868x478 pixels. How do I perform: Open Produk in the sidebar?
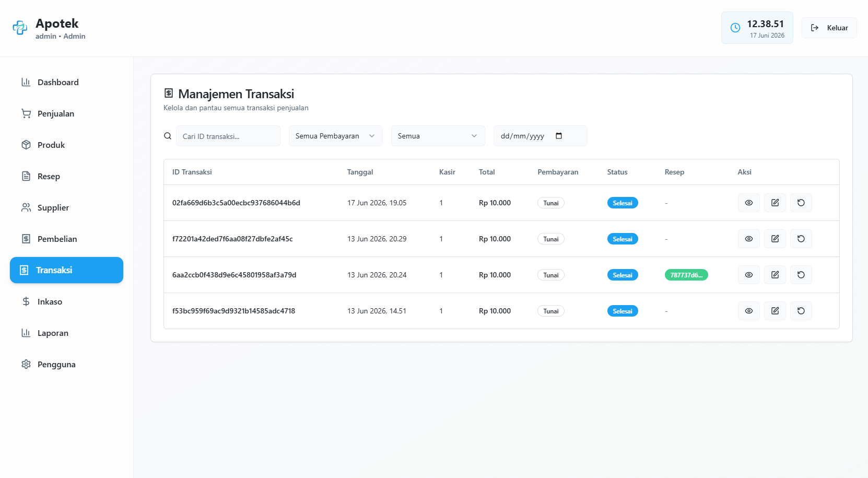click(x=66, y=145)
